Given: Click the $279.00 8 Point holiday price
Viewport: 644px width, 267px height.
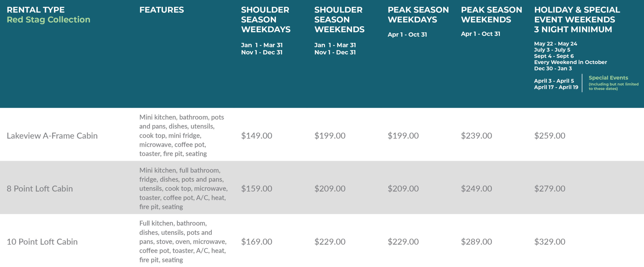Looking at the screenshot, I should point(550,189).
